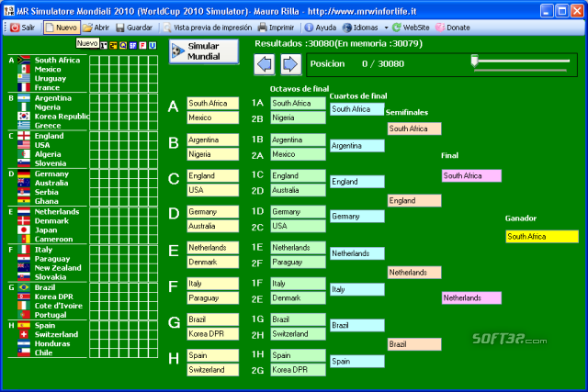Click the Brazil flag in group G

(x=24, y=287)
